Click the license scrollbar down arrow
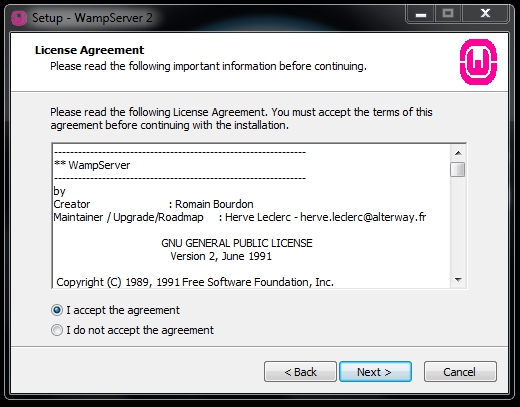The height and width of the screenshot is (407, 520). tap(458, 280)
